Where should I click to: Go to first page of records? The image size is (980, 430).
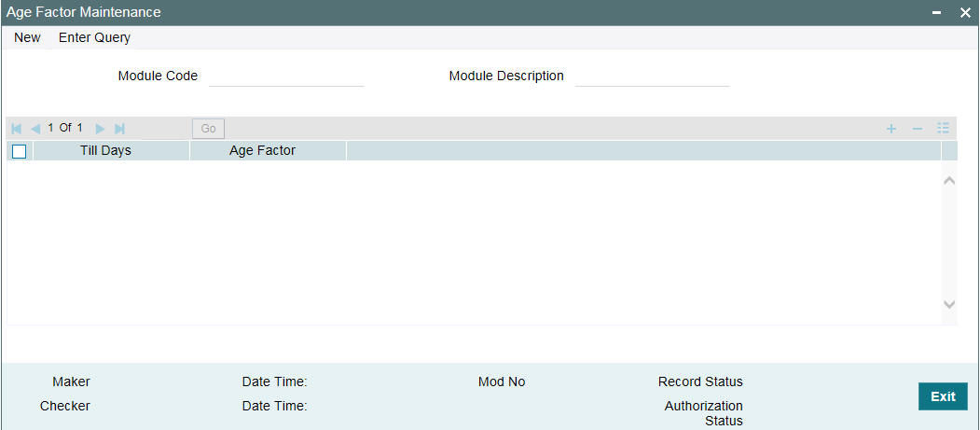pyautogui.click(x=17, y=129)
